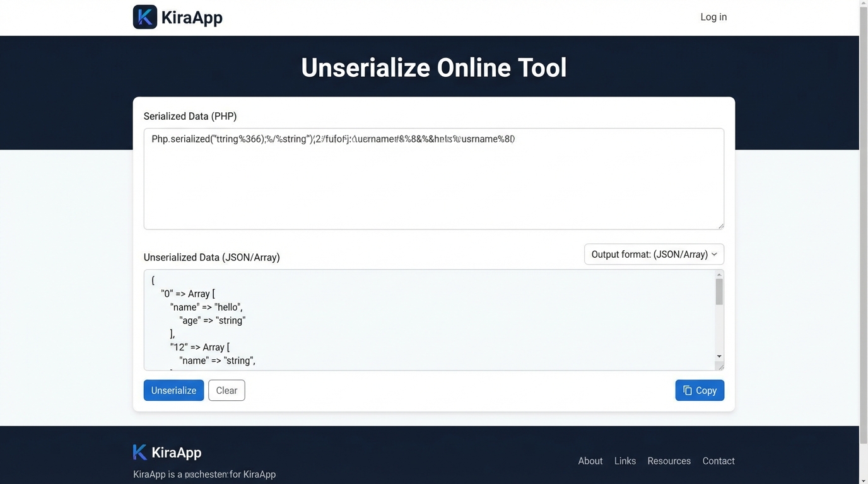The width and height of the screenshot is (868, 484).
Task: Open the Log in page
Action: pyautogui.click(x=713, y=16)
